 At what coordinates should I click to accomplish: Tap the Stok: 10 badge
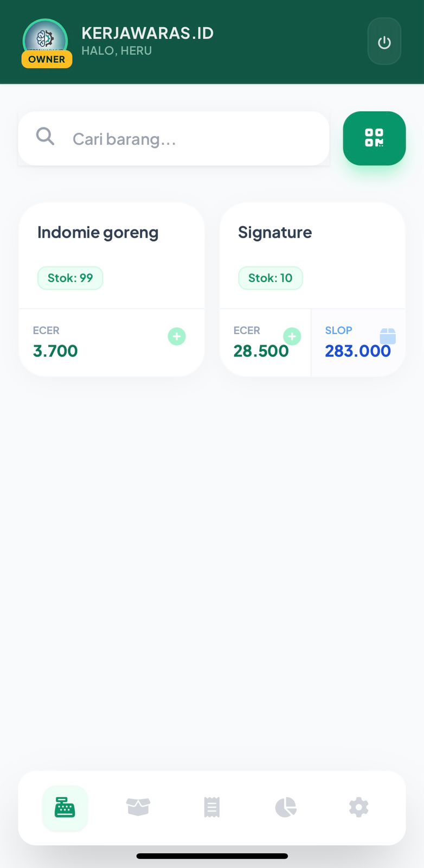[x=270, y=278]
